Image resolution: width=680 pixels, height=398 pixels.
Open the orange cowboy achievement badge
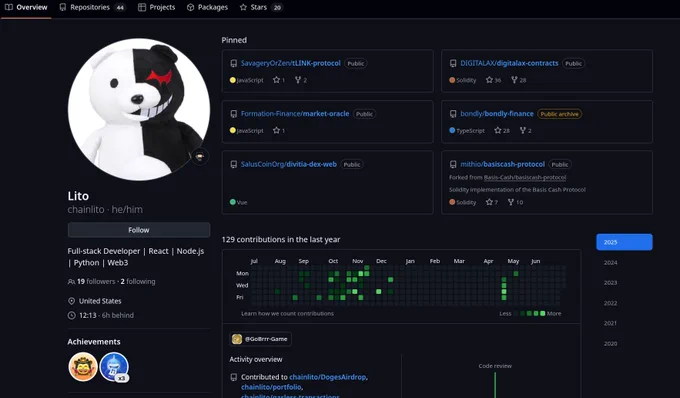83,367
